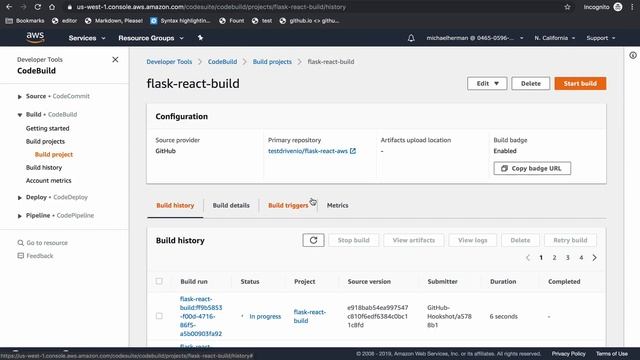Check the in-progress flask-react-build row checkbox
The width and height of the screenshot is (640, 360).
pyautogui.click(x=159, y=316)
